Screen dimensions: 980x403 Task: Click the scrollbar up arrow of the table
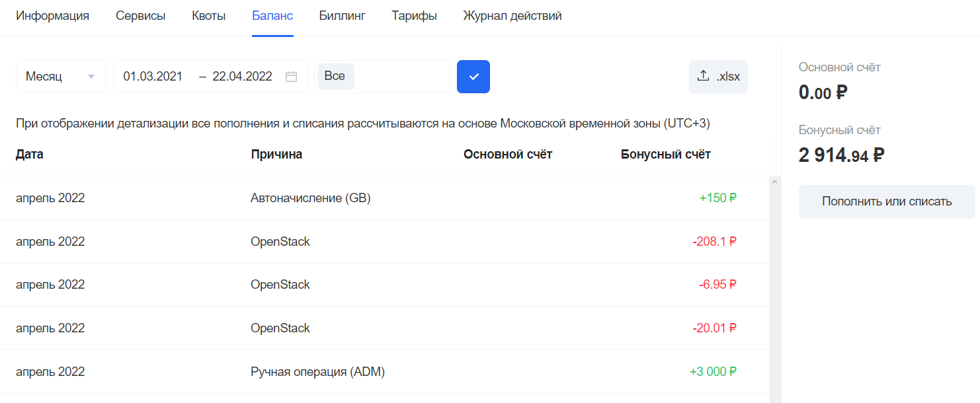(x=775, y=181)
